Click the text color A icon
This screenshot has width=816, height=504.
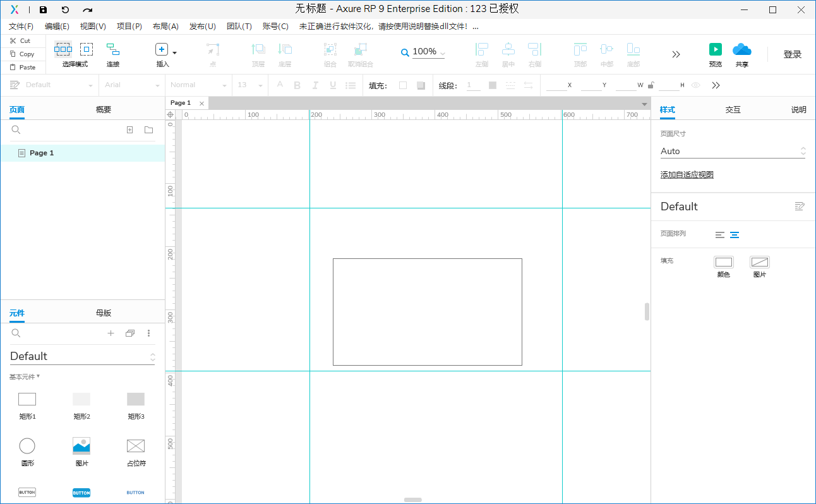(280, 85)
